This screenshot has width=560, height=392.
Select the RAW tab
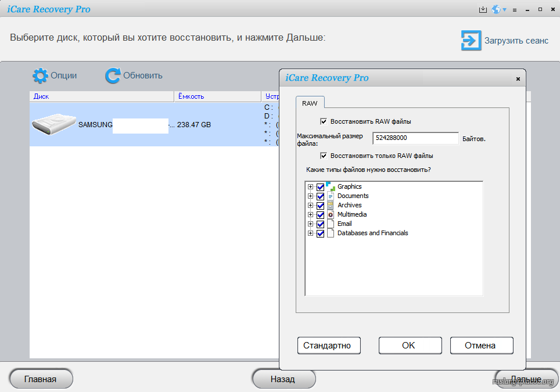click(x=310, y=103)
